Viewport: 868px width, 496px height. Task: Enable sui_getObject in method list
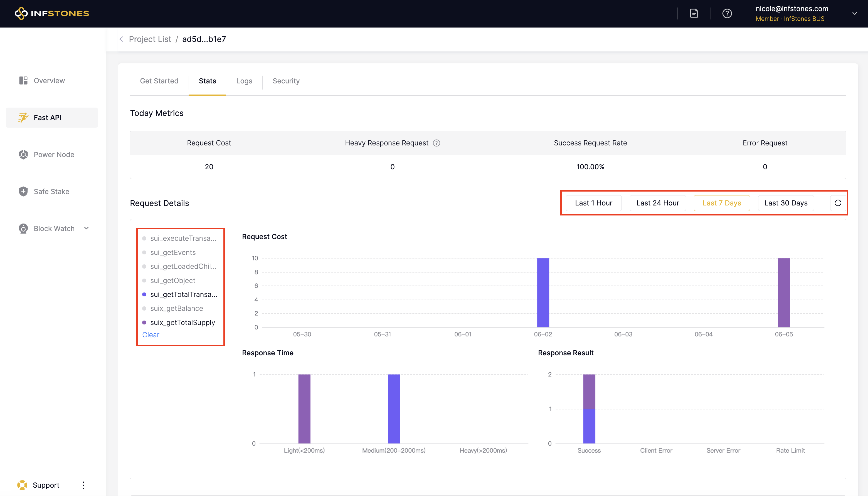coord(172,280)
